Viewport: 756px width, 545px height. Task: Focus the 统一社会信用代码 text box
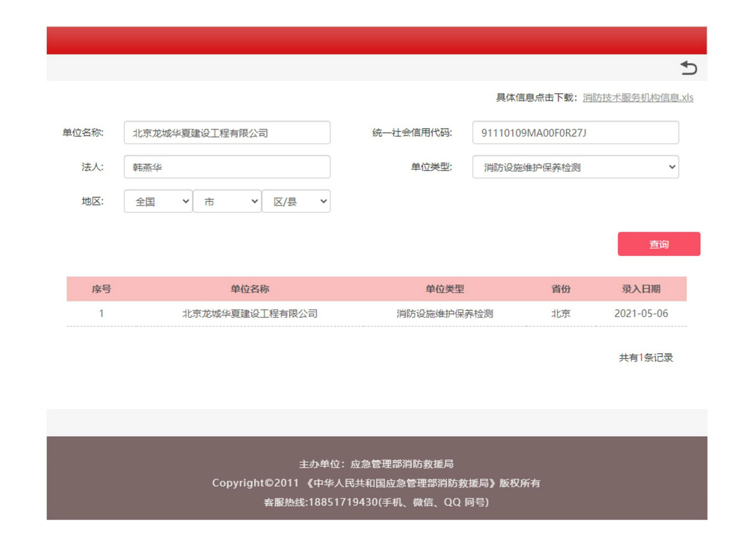point(575,133)
